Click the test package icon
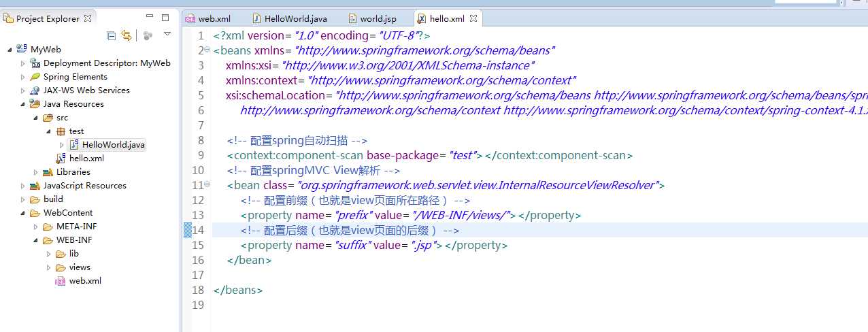The height and width of the screenshot is (332, 868). tap(61, 131)
